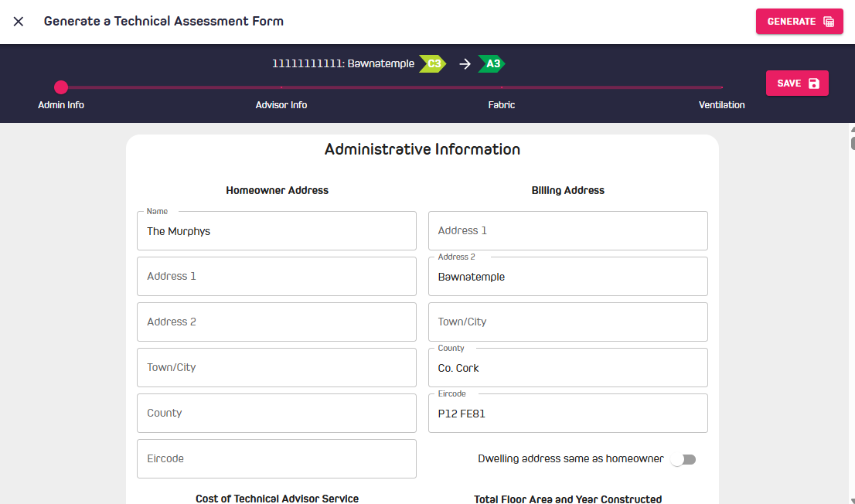Screen dimensions: 855x504
Task: Toggle Dwelling address same as homeowner
Action: (684, 459)
